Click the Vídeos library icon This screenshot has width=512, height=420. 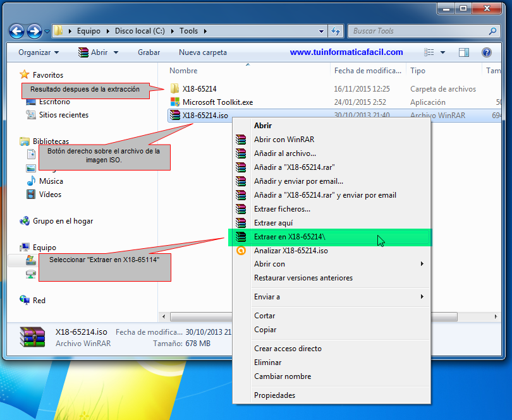point(31,194)
